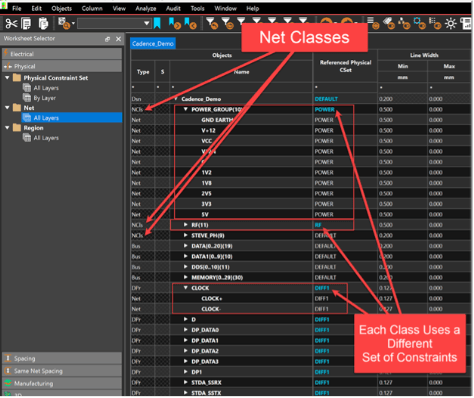This screenshot has height=398, width=474.
Task: Click the Copy icon in toolbar
Action: (x=26, y=24)
